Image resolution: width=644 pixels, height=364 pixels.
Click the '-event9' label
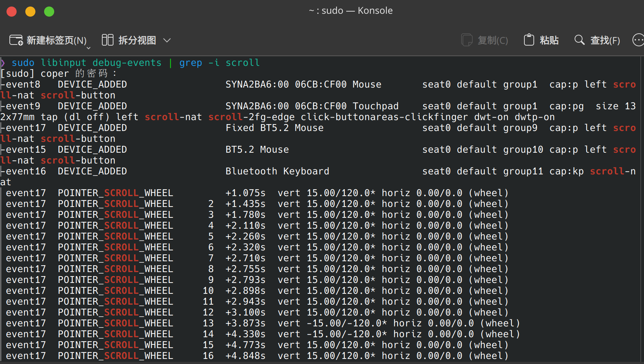[20, 106]
